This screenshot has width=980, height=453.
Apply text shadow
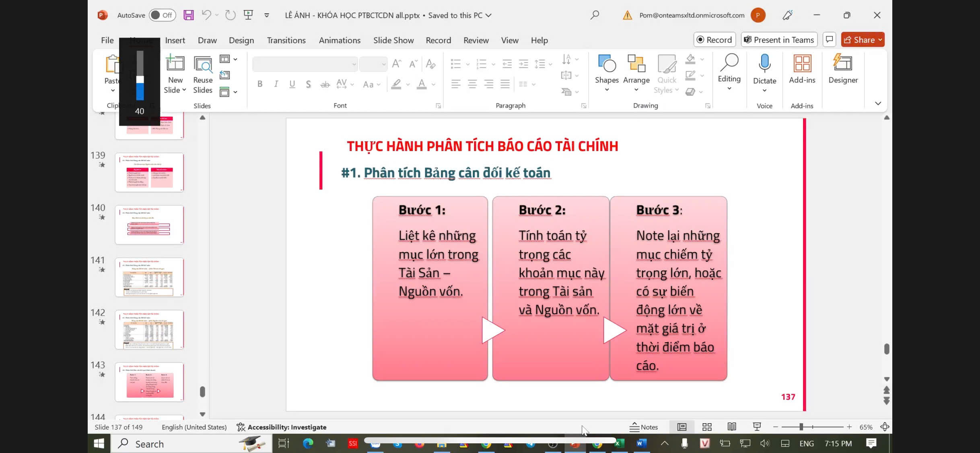pos(308,84)
